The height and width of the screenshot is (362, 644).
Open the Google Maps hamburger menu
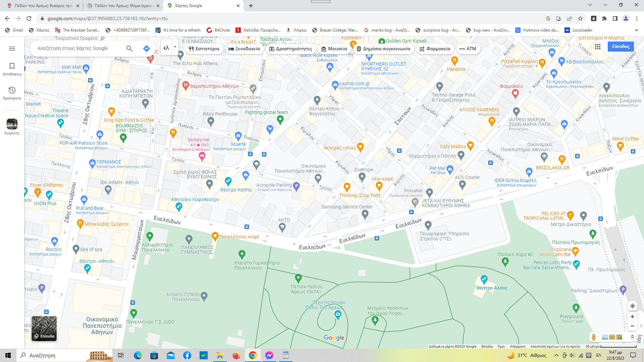(x=12, y=49)
